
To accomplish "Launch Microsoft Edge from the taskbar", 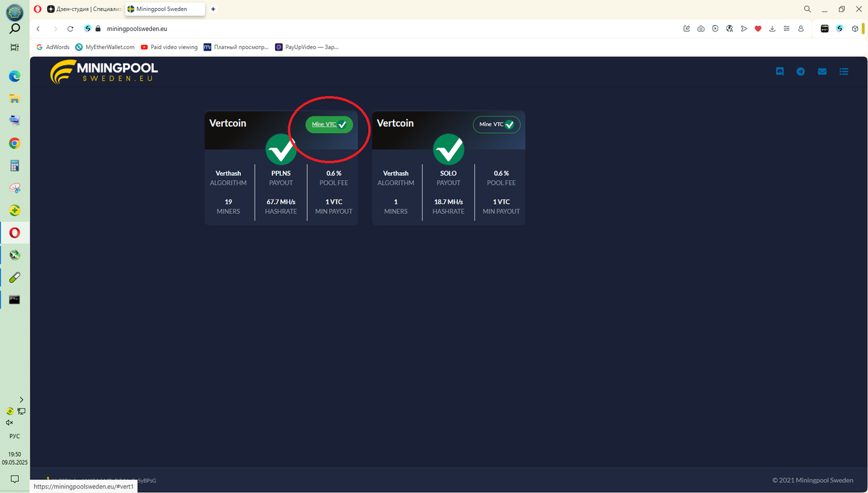I will 14,76.
